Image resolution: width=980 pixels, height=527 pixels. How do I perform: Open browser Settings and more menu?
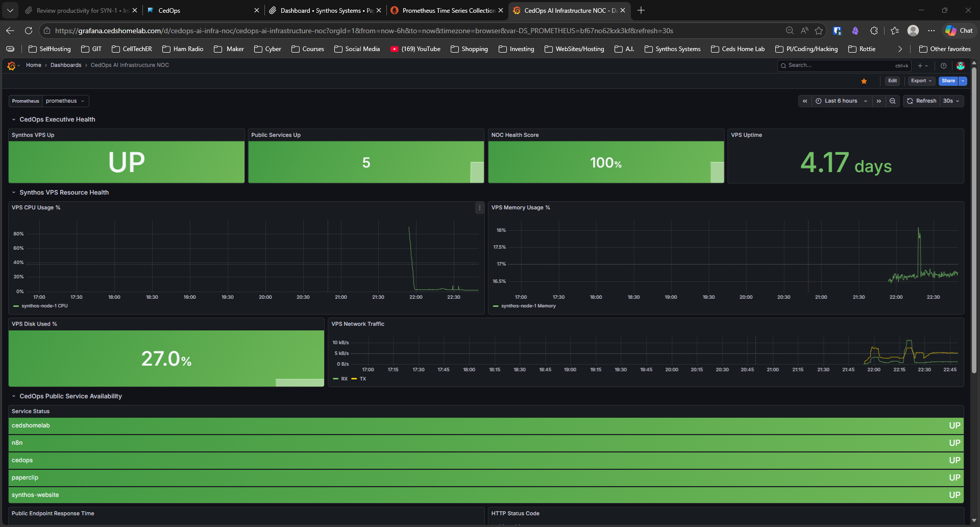(932, 31)
